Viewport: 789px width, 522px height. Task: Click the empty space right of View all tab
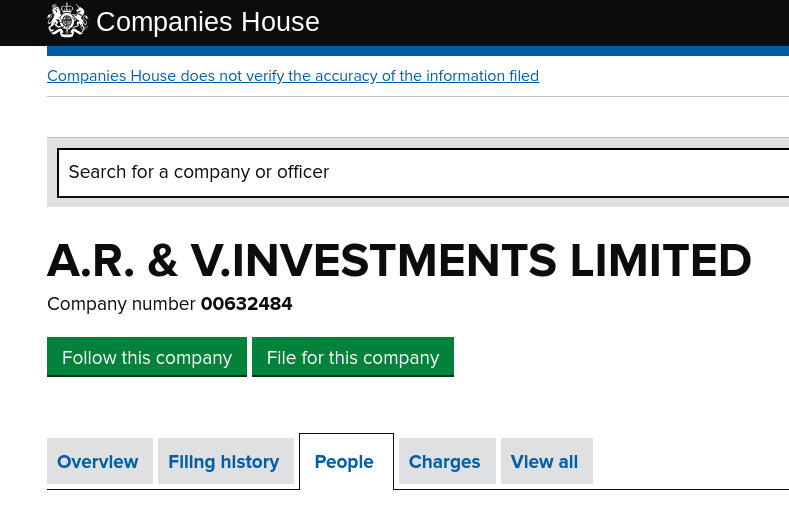click(x=690, y=462)
